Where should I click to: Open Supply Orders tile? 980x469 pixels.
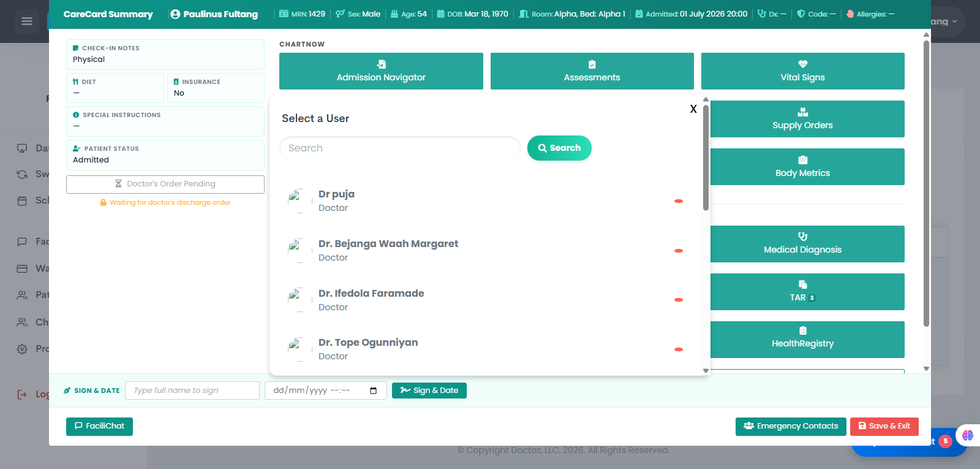(807, 119)
